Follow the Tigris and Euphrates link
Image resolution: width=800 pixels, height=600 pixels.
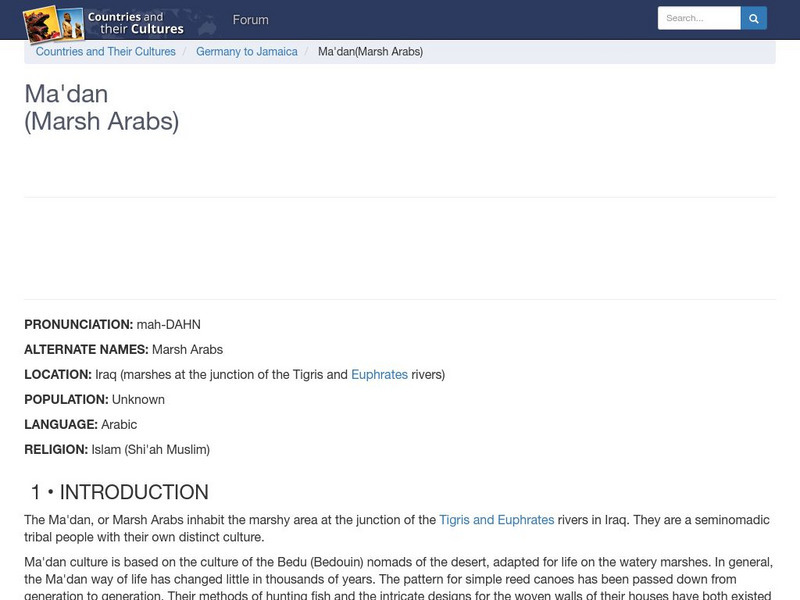(496, 520)
